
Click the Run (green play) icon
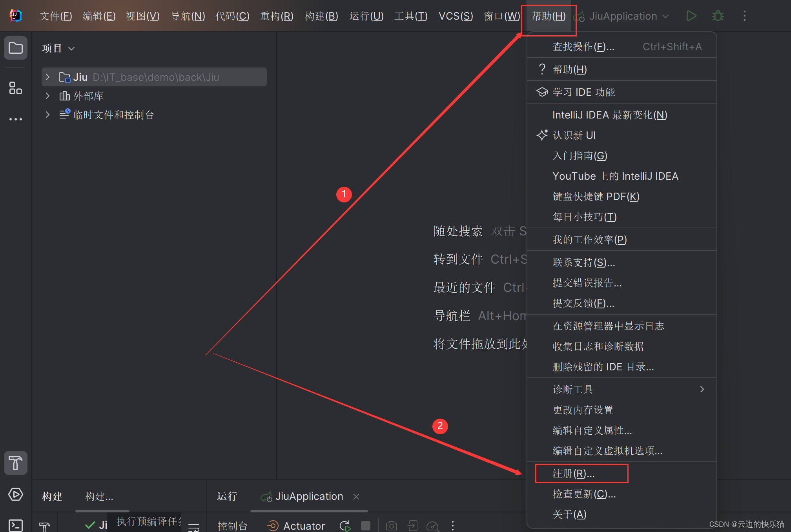(x=691, y=16)
